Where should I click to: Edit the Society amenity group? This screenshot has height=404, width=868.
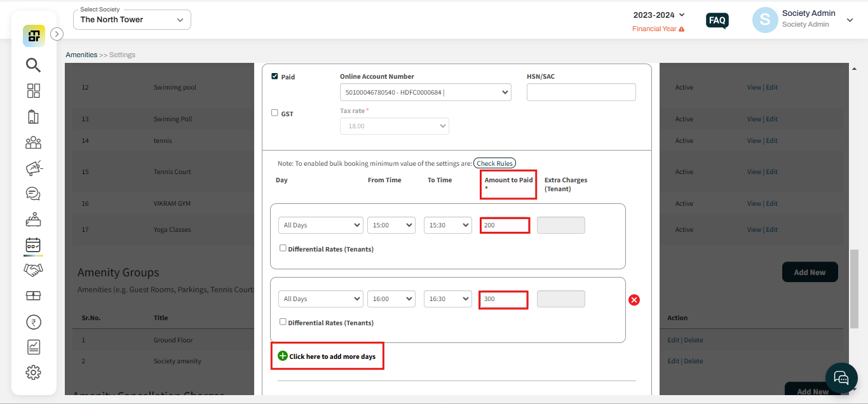[x=674, y=361]
